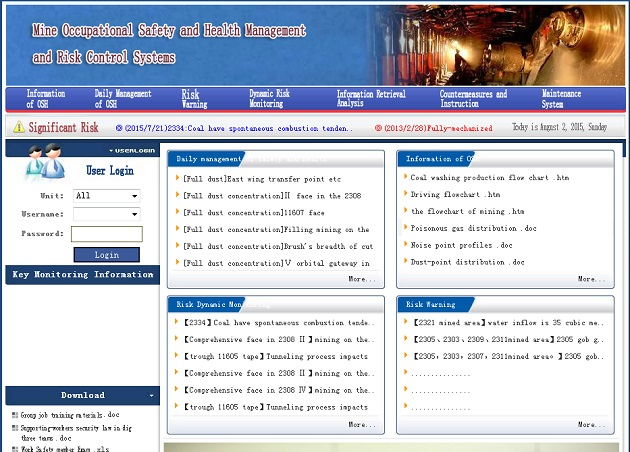Click the Significant Risk label
Viewport: 630px width, 452px height.
coord(63,128)
